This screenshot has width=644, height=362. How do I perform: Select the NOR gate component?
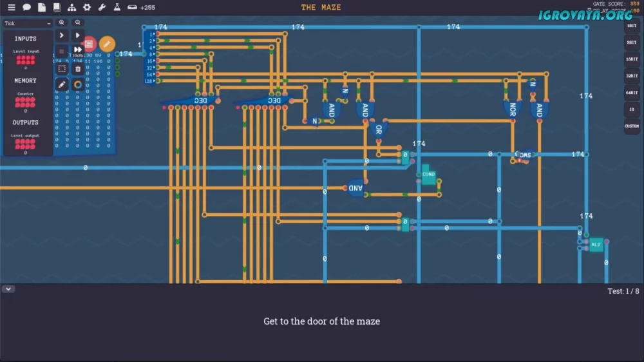[513, 110]
